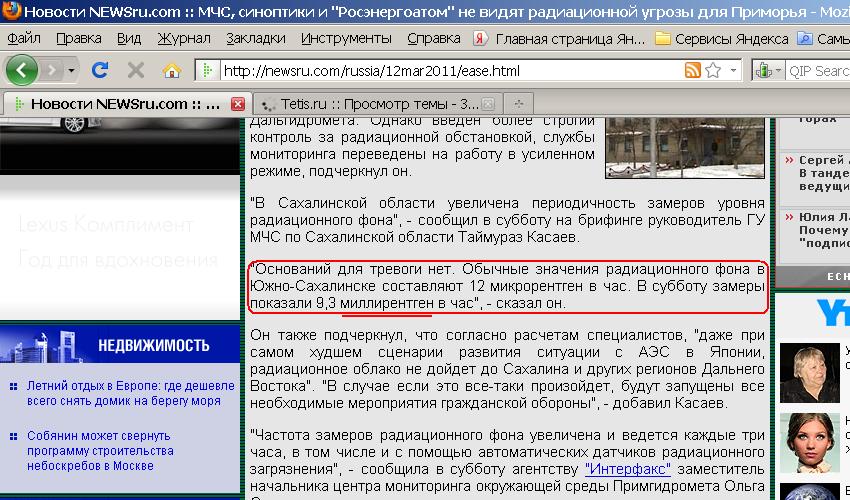Go to the home page icon
Viewport: 850px width, 500px height.
point(171,70)
